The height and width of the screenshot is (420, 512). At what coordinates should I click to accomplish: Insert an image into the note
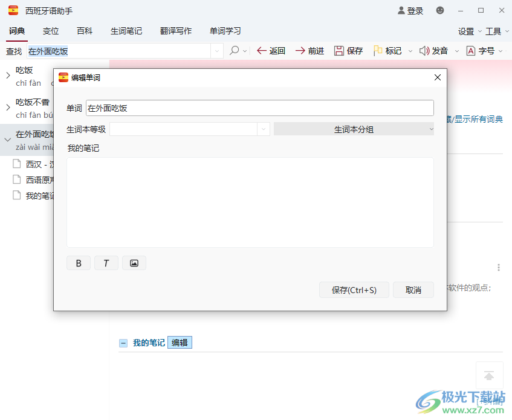(x=134, y=263)
